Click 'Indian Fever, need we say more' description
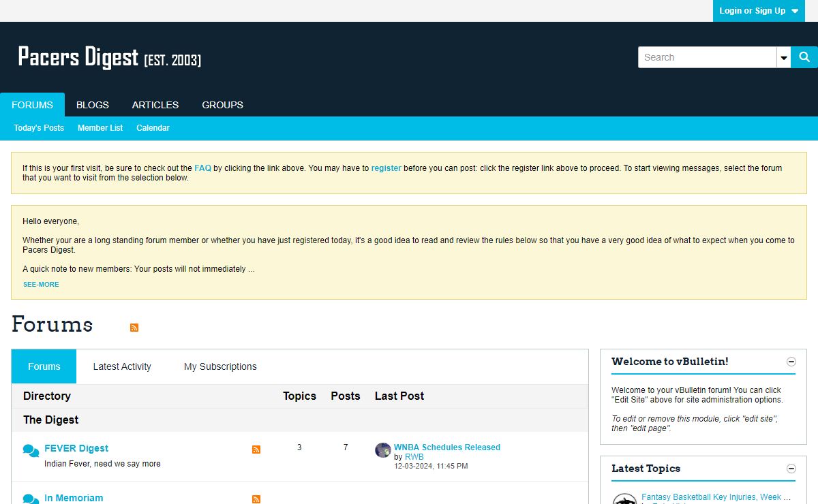Image resolution: width=818 pixels, height=504 pixels. pyautogui.click(x=102, y=464)
